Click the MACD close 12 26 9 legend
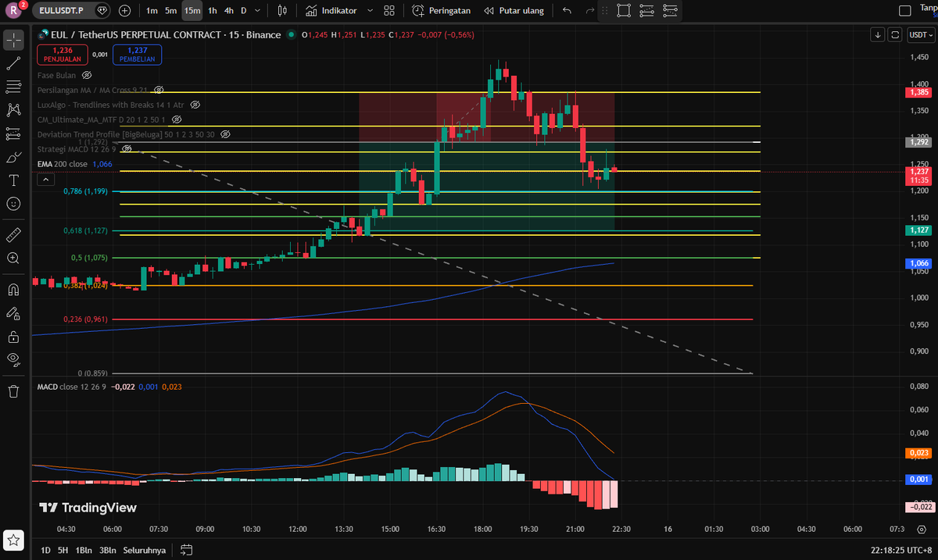 click(x=73, y=387)
